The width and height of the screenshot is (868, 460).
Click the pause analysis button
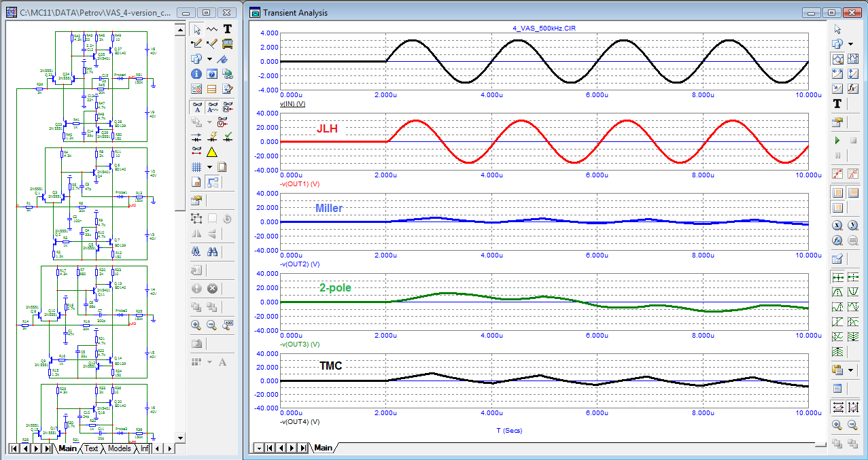pyautogui.click(x=837, y=156)
